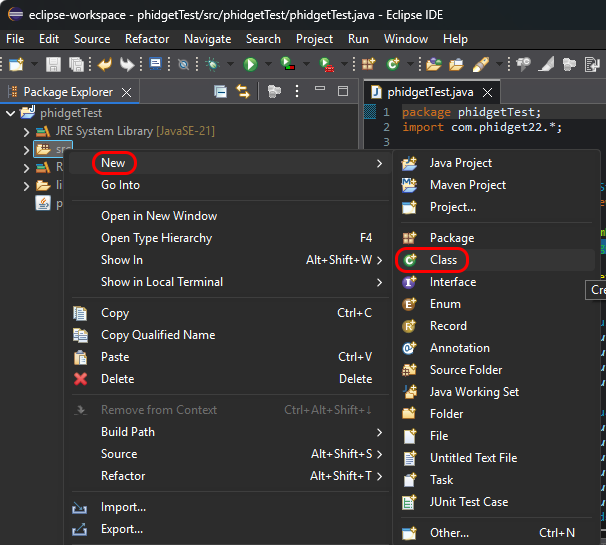Screen dimensions: 606x545
Task: Select Other... at bottom of New submenu
Action: pyautogui.click(x=449, y=533)
